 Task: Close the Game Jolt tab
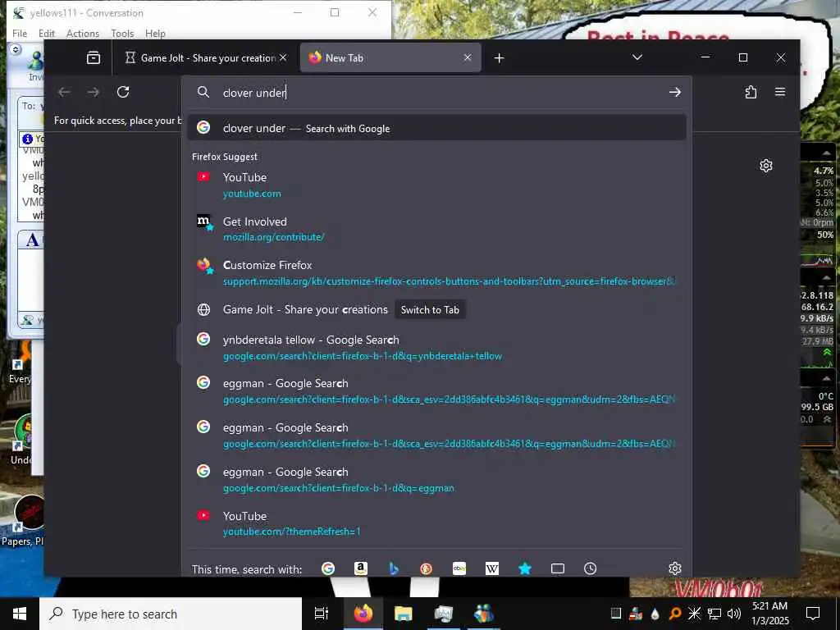tap(283, 57)
